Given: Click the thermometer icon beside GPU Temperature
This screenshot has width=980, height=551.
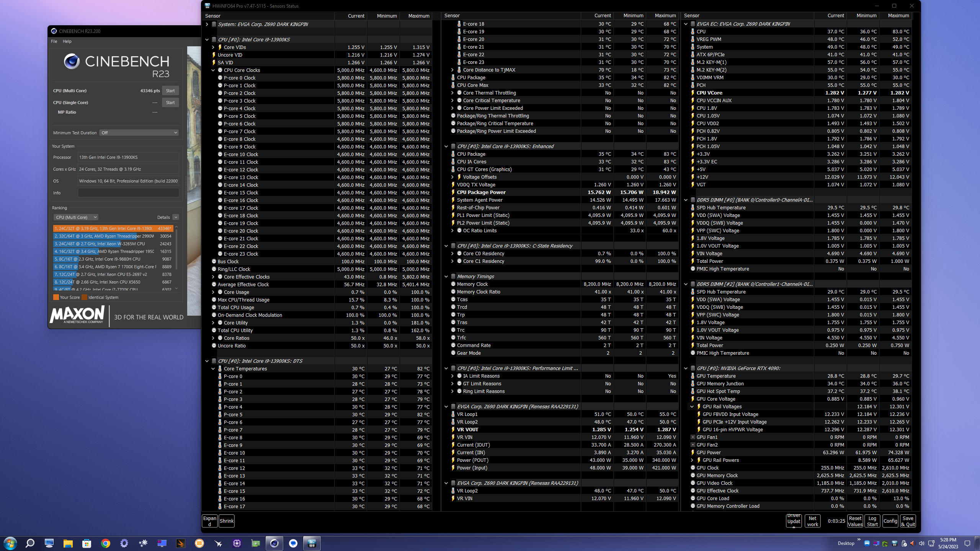Looking at the screenshot, I should pos(693,376).
